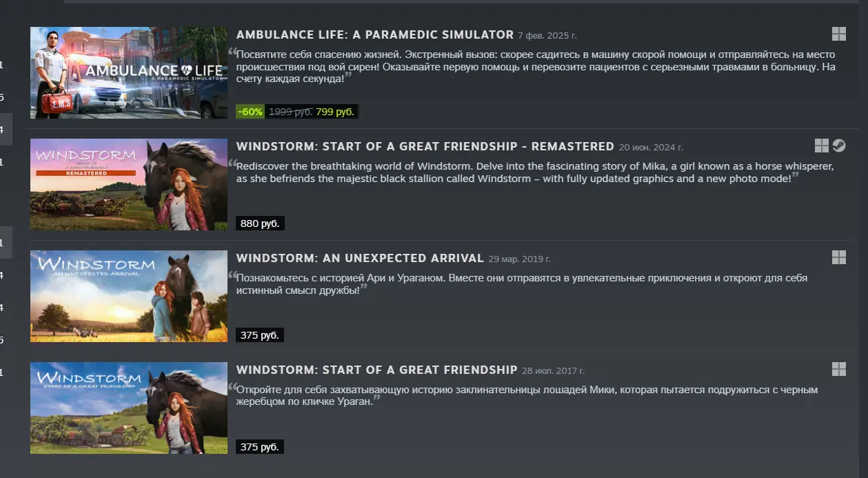Click 375 руб. price for An Unexpected Arrival
Screen dimensions: 868x478
(260, 335)
